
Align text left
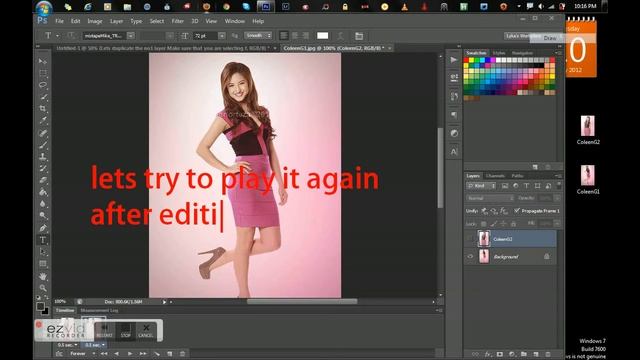tap(284, 36)
